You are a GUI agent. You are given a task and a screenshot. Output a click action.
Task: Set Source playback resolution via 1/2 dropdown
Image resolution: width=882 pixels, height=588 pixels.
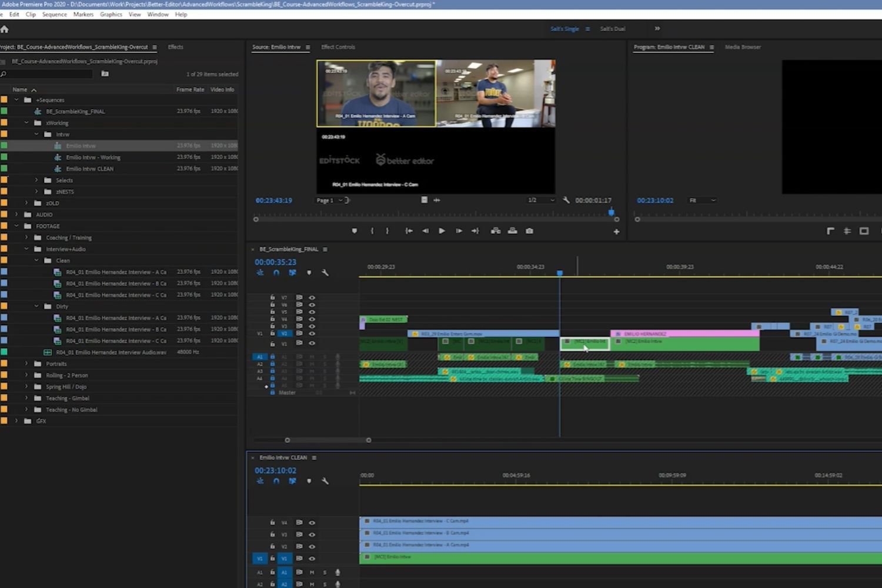[x=539, y=200]
